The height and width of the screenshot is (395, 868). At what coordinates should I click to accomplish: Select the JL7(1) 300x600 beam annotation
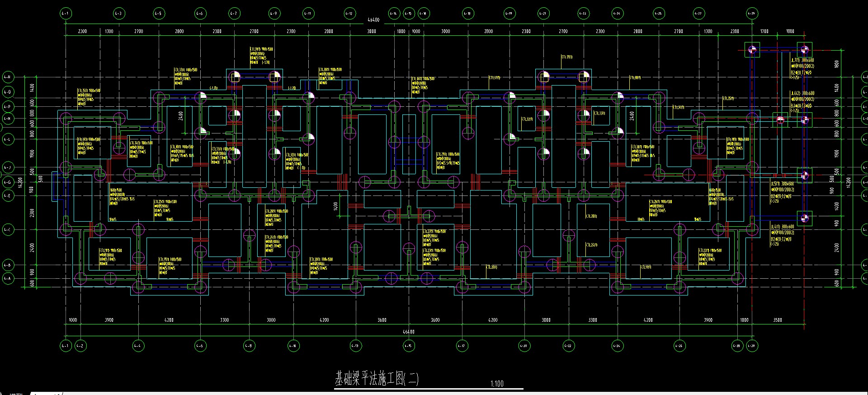pos(802,60)
